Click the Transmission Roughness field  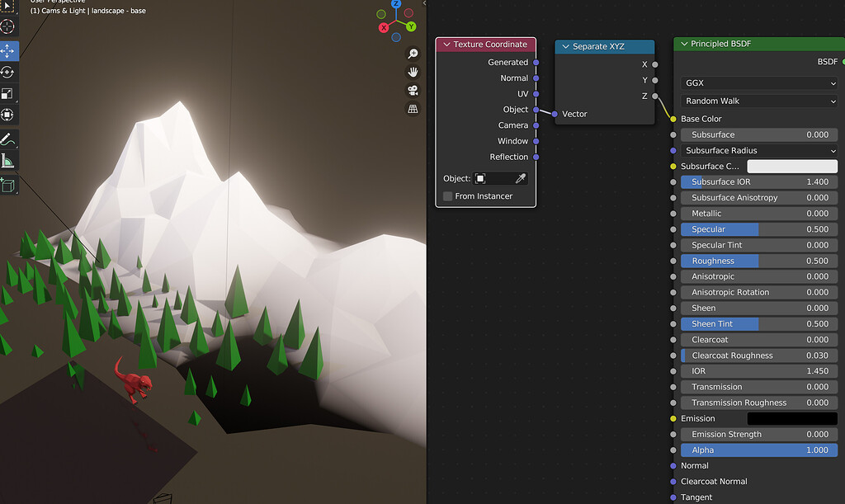pos(759,403)
